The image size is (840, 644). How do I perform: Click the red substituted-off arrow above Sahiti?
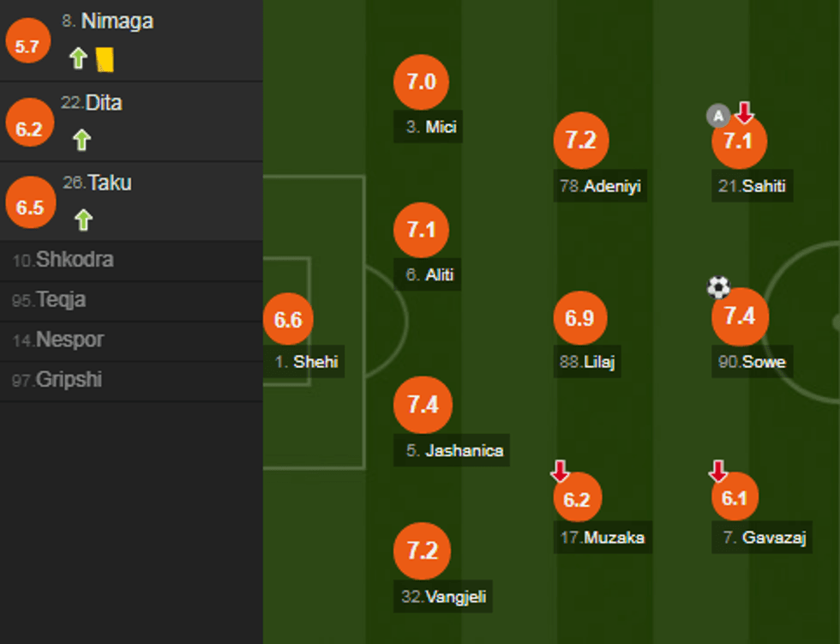744,112
